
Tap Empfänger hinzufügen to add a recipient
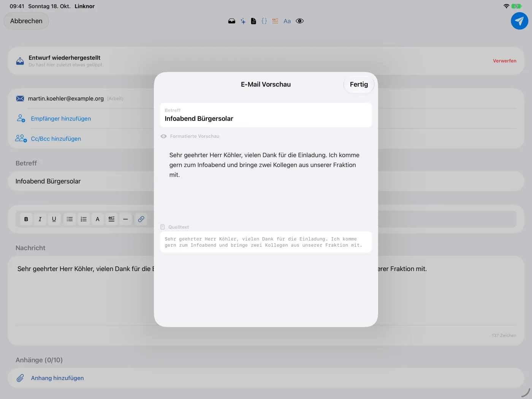[61, 119]
